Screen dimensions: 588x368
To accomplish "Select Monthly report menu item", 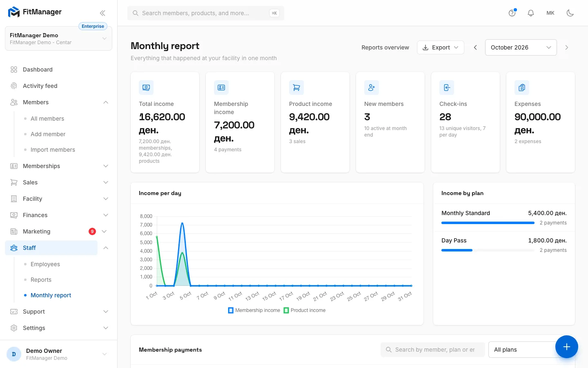I will [51, 295].
